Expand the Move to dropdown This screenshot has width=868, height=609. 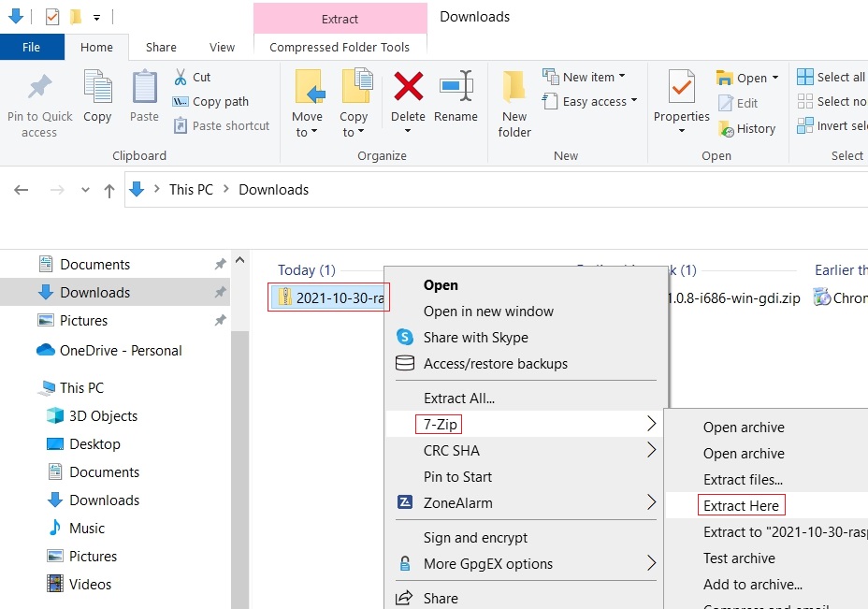[307, 124]
